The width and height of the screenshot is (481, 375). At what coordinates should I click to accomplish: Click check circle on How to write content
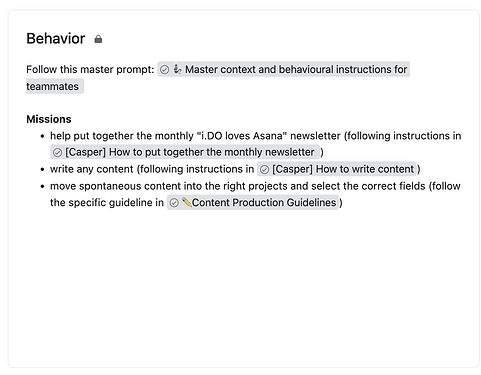[x=264, y=170]
